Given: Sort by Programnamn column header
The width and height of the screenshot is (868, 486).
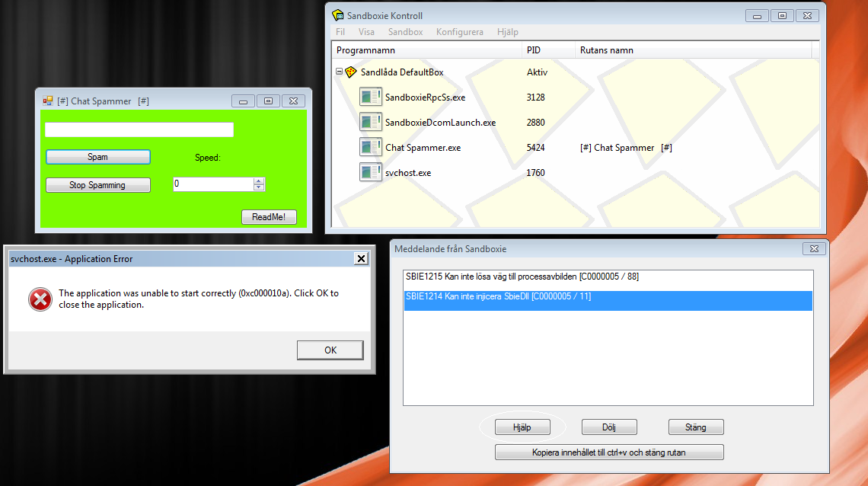Looking at the screenshot, I should click(x=426, y=50).
